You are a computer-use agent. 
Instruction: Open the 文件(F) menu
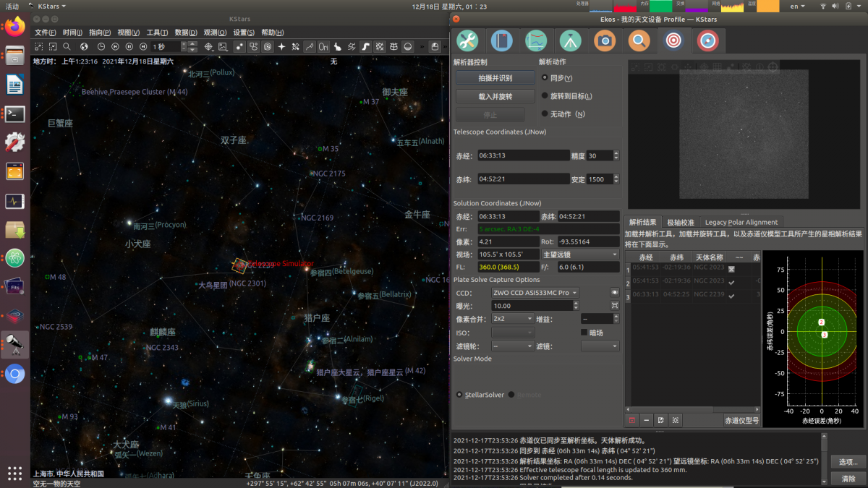coord(45,33)
